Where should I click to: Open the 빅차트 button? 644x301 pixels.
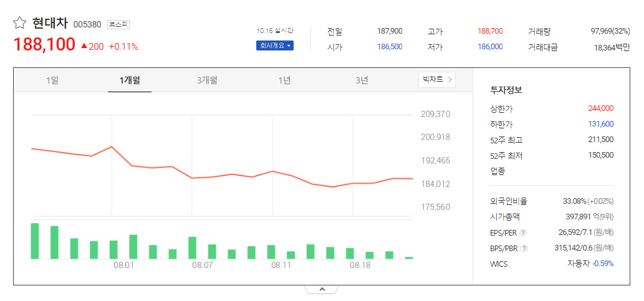(437, 80)
